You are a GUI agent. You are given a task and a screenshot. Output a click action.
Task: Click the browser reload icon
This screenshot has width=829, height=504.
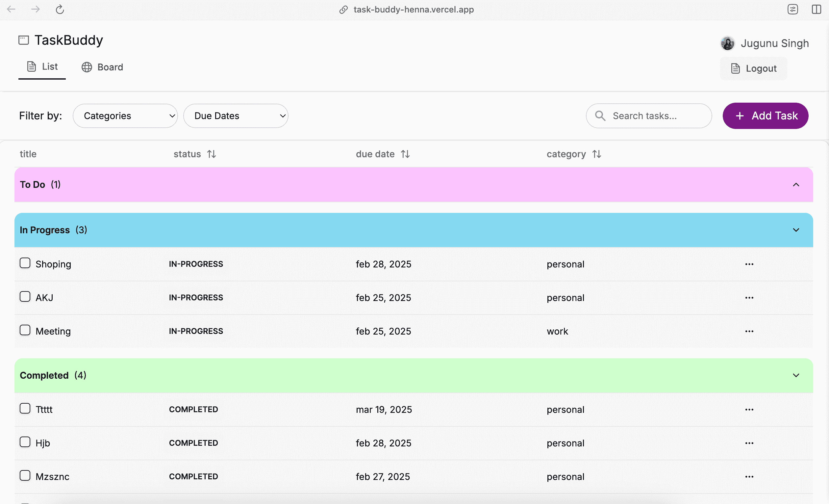60,10
